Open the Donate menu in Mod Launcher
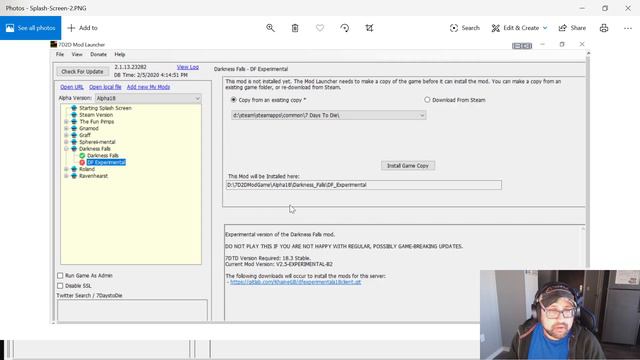This screenshot has width=640, height=360. (98, 54)
